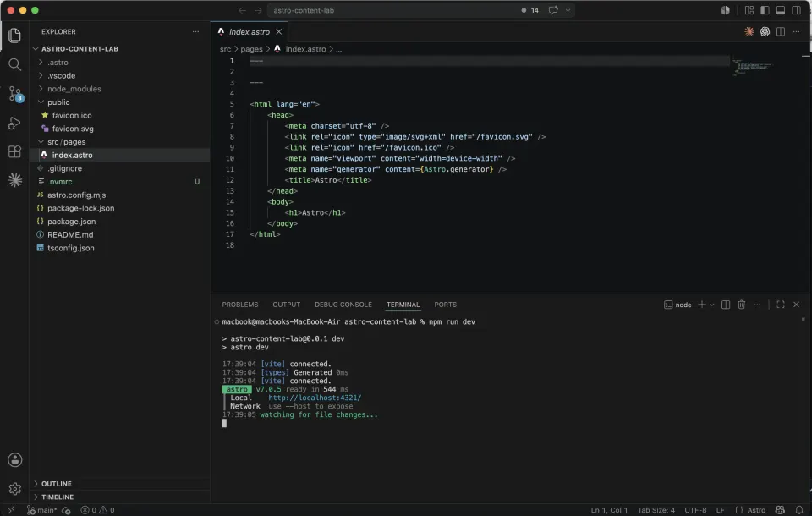
Task: Navigate back with the title bar arrow
Action: (243, 10)
